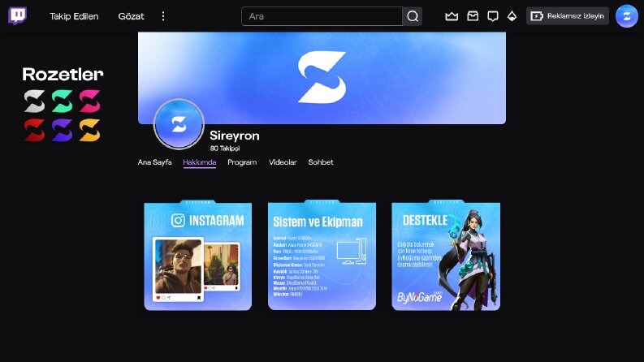
Task: Click the Reklamsız izleyin button
Action: [x=567, y=16]
